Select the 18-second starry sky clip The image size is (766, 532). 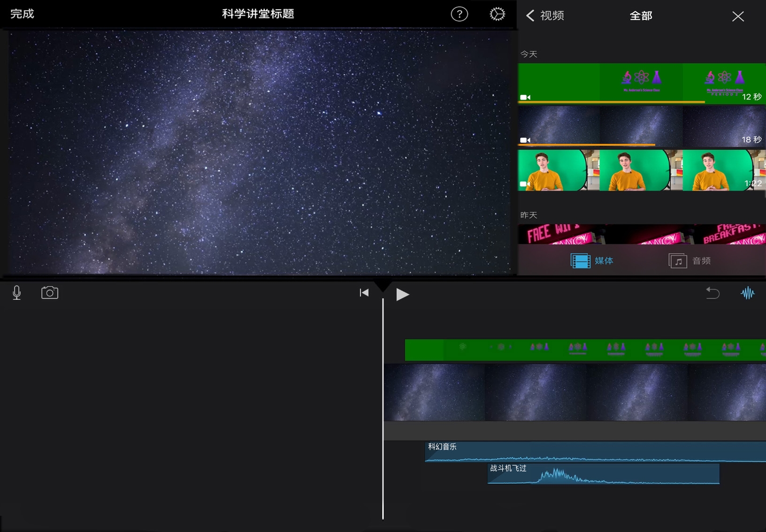coord(641,126)
